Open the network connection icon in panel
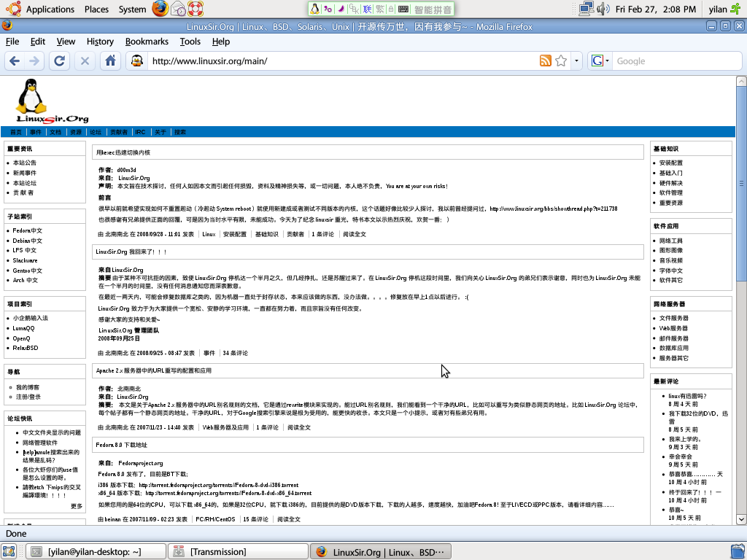Viewport: 747px width, 560px height. point(586,9)
